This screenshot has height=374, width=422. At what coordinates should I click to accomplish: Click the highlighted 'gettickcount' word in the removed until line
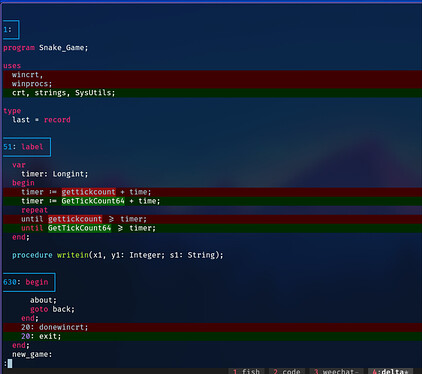75,219
